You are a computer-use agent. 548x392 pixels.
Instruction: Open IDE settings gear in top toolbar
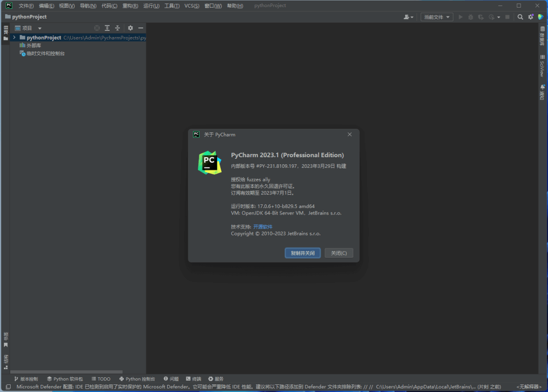pyautogui.click(x=531, y=17)
